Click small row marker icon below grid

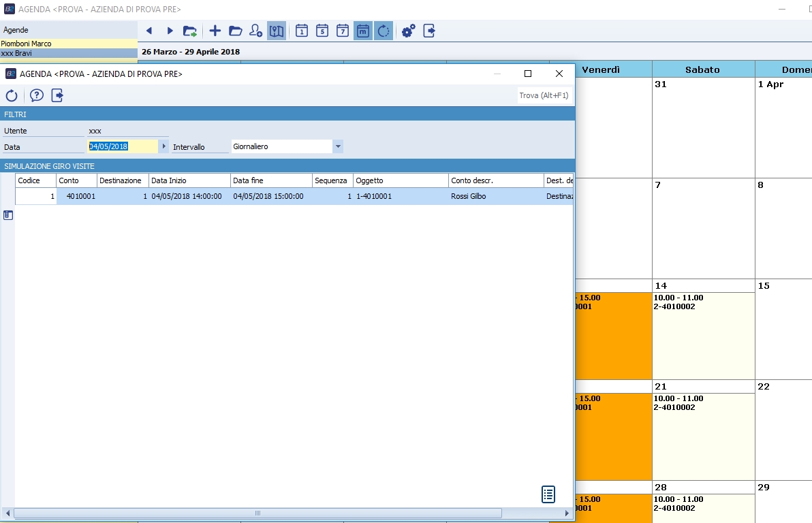(x=8, y=215)
